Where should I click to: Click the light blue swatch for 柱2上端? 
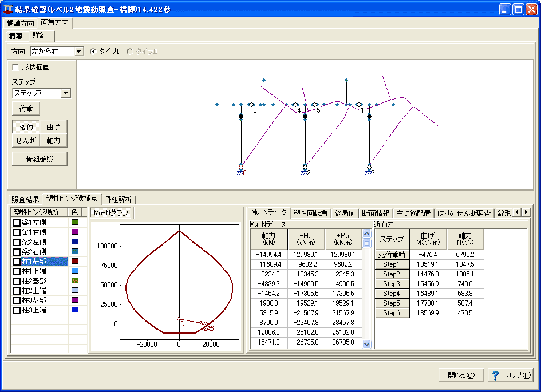click(75, 291)
